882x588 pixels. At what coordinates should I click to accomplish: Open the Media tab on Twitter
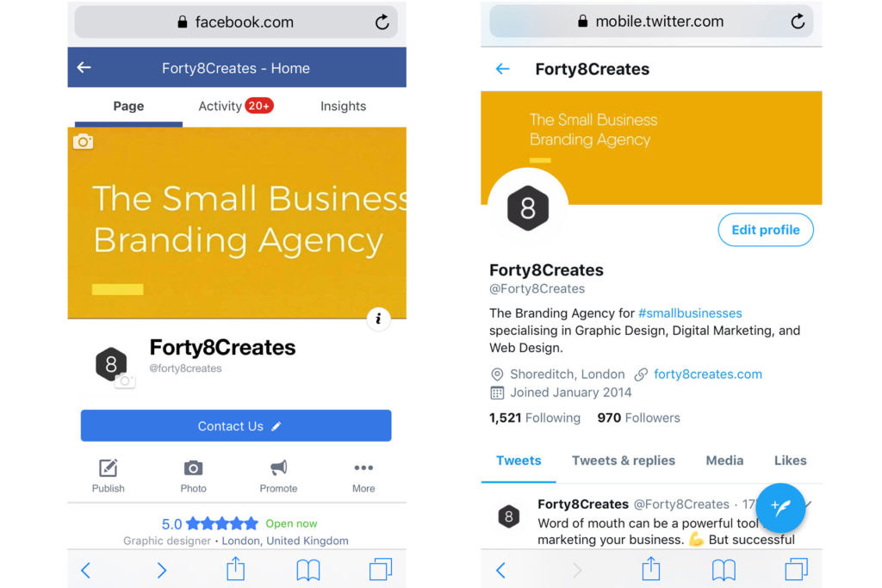(724, 461)
